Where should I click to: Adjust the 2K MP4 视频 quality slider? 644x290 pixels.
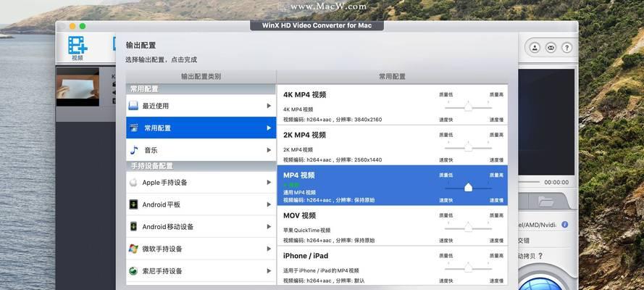(468, 147)
